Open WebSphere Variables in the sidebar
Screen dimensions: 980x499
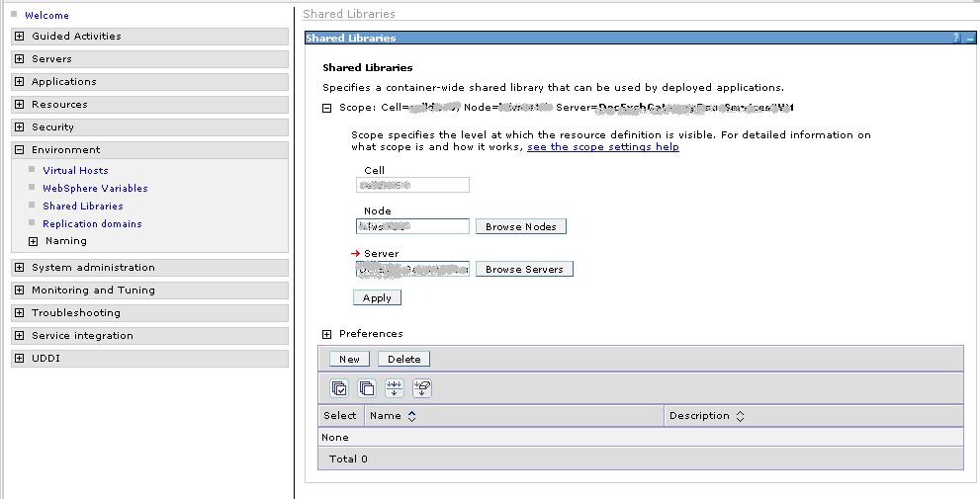coord(95,188)
